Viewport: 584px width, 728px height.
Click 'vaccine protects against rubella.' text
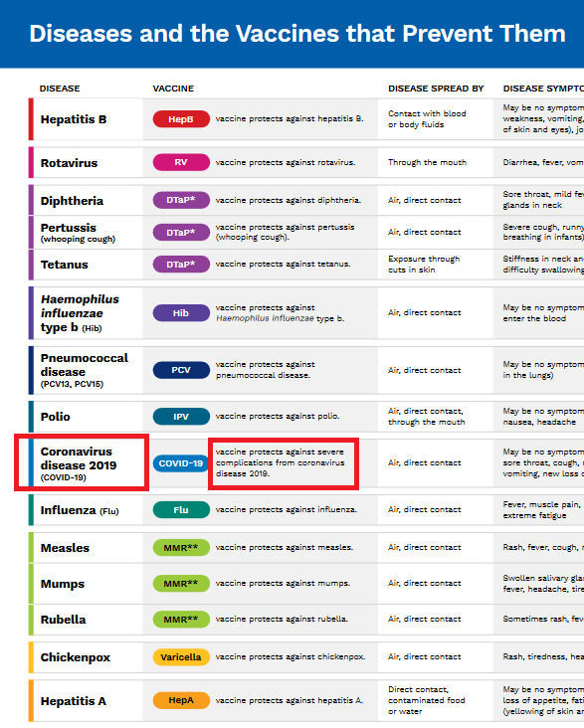[282, 619]
